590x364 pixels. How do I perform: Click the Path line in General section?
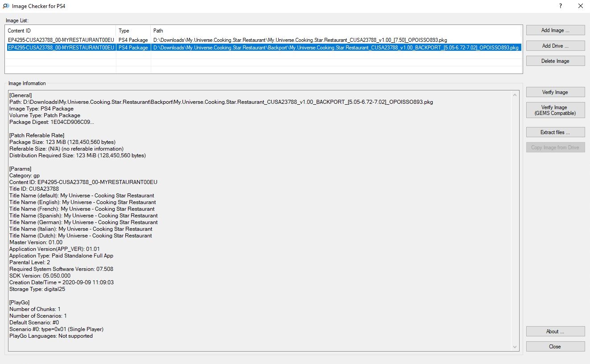[x=221, y=102]
